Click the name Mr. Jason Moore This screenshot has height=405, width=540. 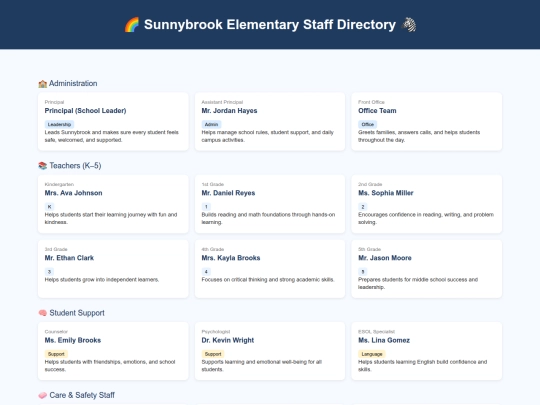tap(385, 258)
